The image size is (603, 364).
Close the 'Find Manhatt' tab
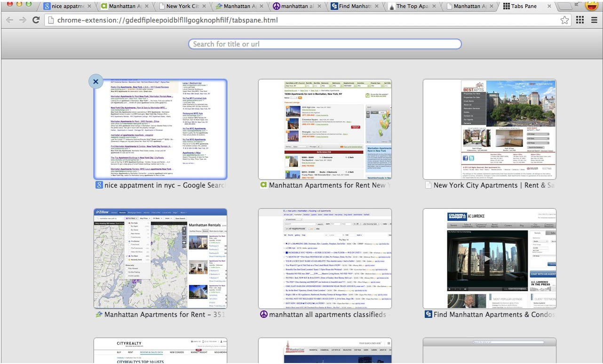pyautogui.click(x=377, y=7)
